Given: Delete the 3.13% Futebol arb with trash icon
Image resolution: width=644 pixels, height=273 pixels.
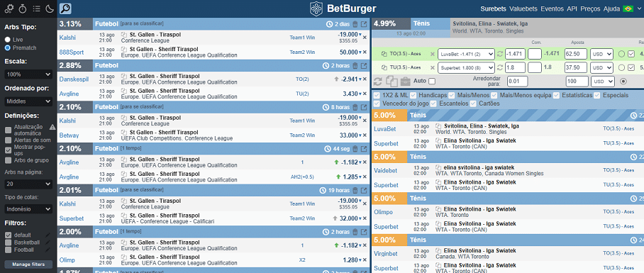Looking at the screenshot, I should [355, 24].
